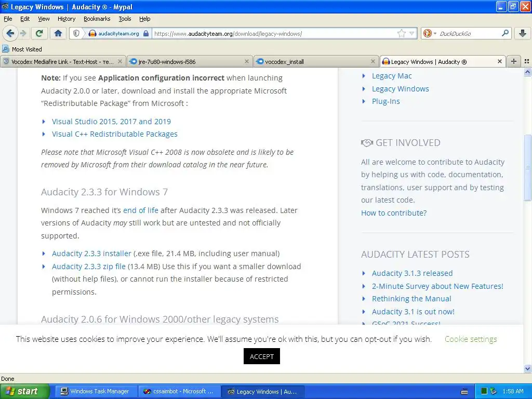Bookmark this page with the star
Screen dimensions: 532x399
(402, 33)
